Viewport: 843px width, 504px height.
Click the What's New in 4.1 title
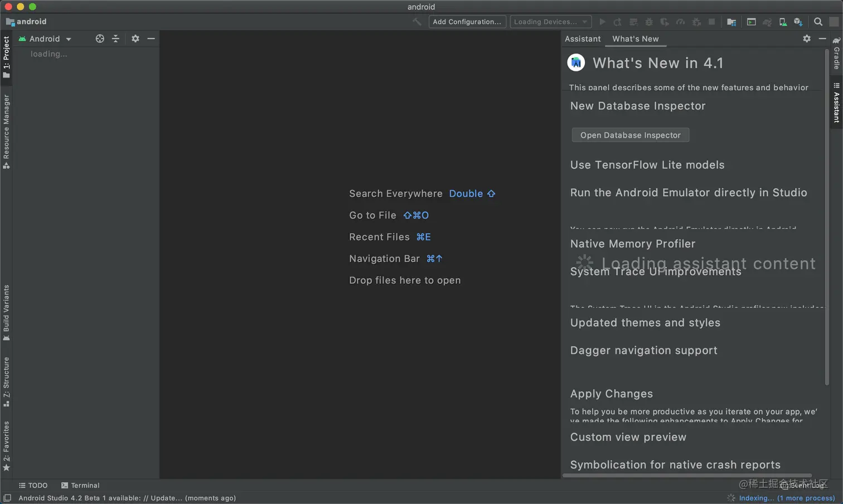[x=658, y=63]
